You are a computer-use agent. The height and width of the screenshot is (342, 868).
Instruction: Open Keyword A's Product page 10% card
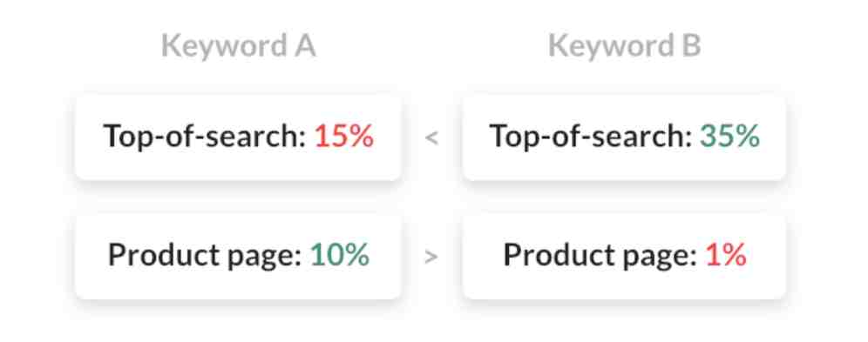pyautogui.click(x=238, y=257)
